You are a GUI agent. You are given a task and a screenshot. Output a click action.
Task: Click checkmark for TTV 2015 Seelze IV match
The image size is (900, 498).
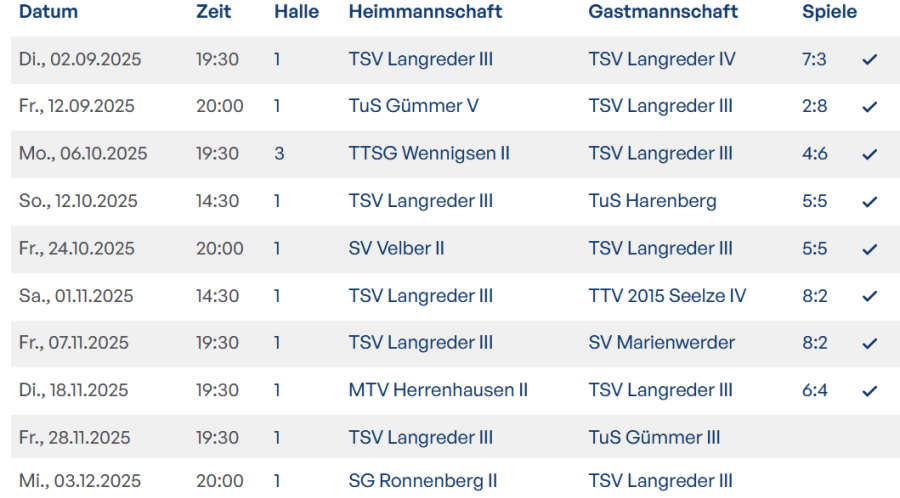click(869, 296)
